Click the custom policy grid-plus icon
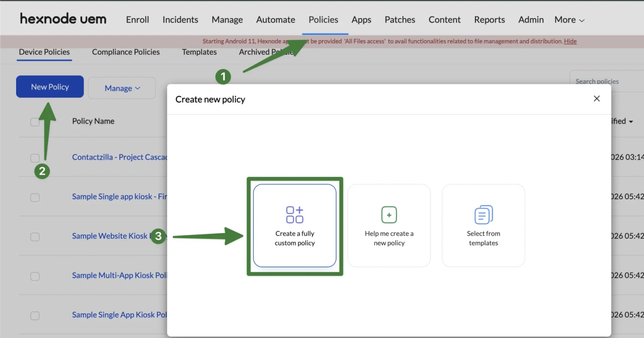The image size is (644, 338). [x=295, y=215]
